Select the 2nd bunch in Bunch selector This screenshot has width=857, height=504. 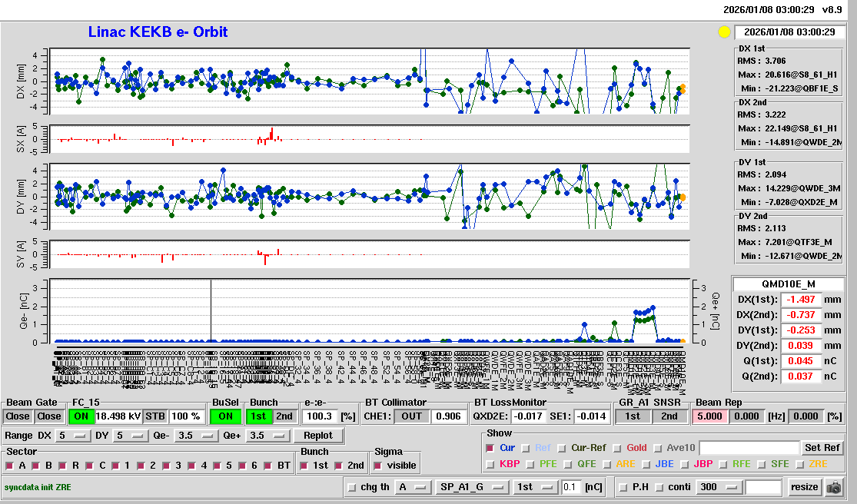[x=284, y=416]
